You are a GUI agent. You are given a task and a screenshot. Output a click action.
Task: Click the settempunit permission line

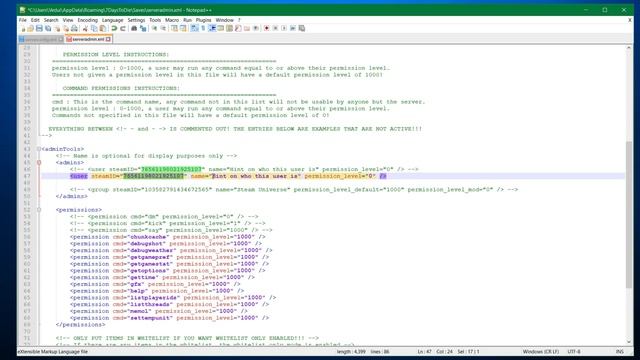click(x=169, y=318)
